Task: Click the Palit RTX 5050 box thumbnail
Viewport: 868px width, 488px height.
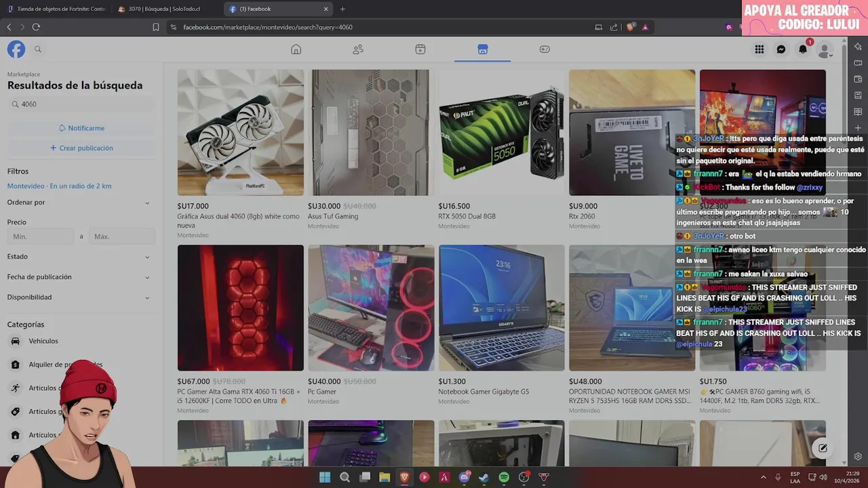Action: pyautogui.click(x=501, y=133)
